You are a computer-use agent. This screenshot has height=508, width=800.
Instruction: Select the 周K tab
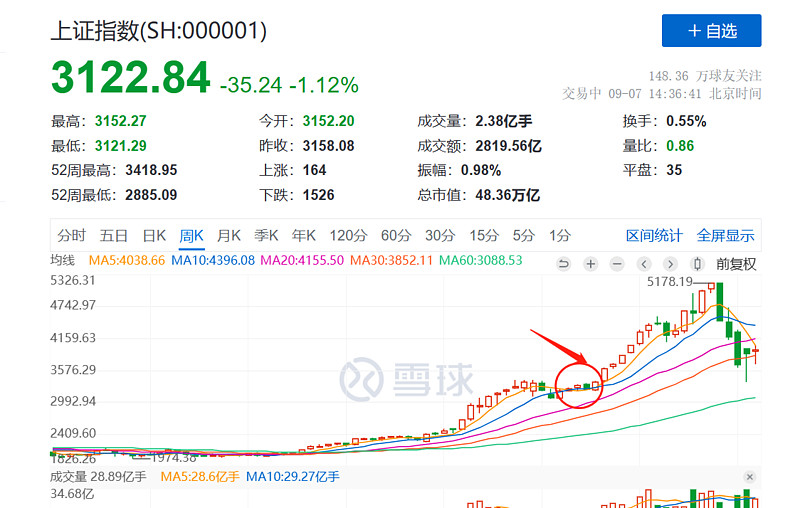tap(191, 236)
